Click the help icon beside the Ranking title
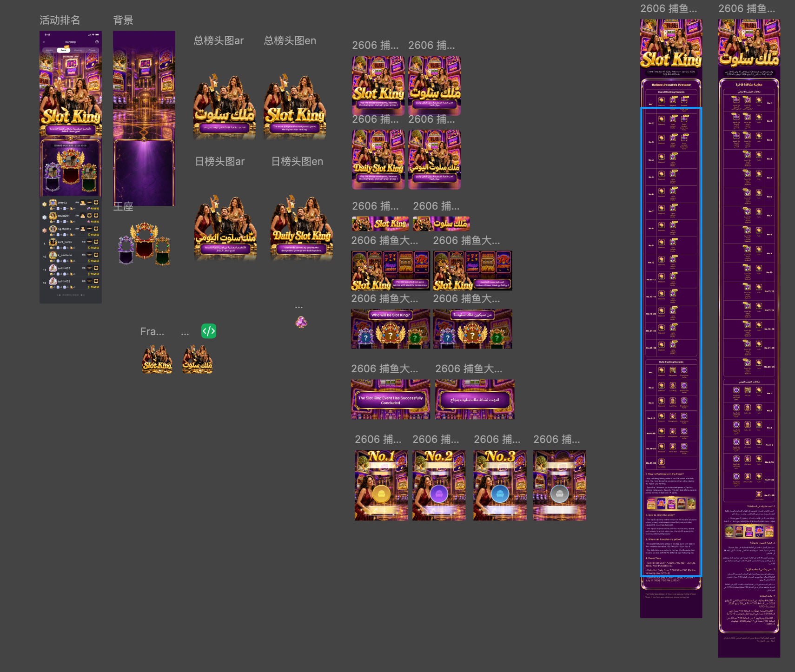This screenshot has width=795, height=672. (97, 42)
